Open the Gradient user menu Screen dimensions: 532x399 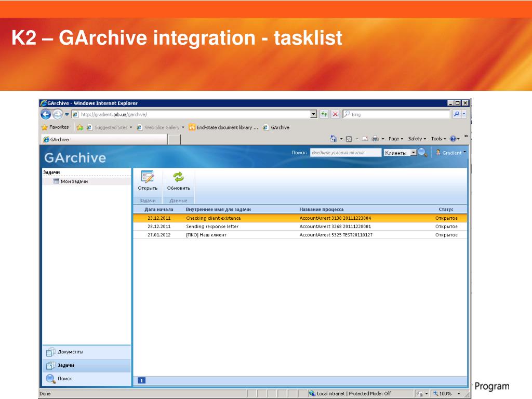(451, 153)
